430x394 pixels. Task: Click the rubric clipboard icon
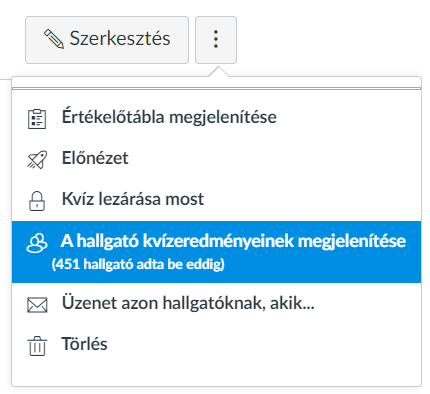click(x=37, y=119)
